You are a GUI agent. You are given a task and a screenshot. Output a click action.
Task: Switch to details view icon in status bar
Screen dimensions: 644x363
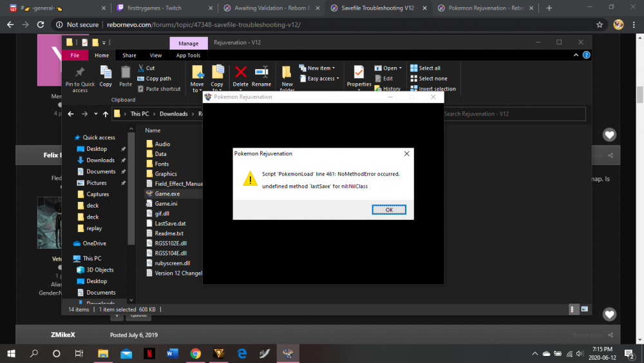point(573,309)
